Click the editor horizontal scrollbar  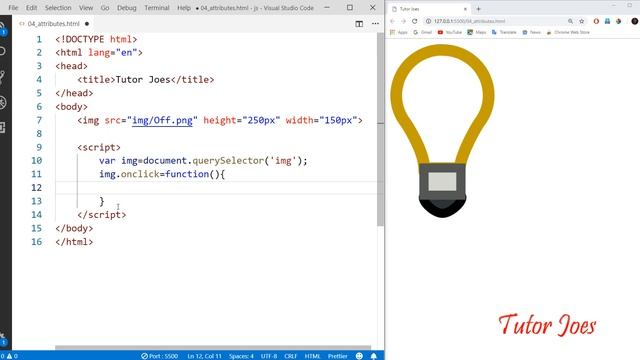tap(213, 347)
